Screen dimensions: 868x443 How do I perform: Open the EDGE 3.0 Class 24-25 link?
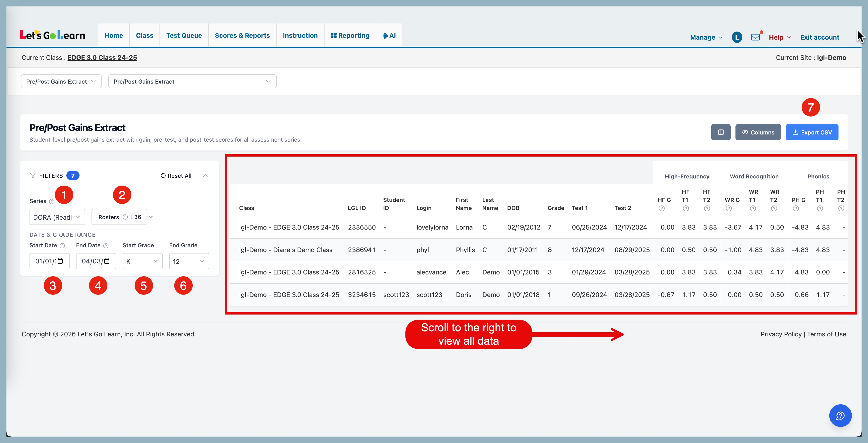[102, 58]
